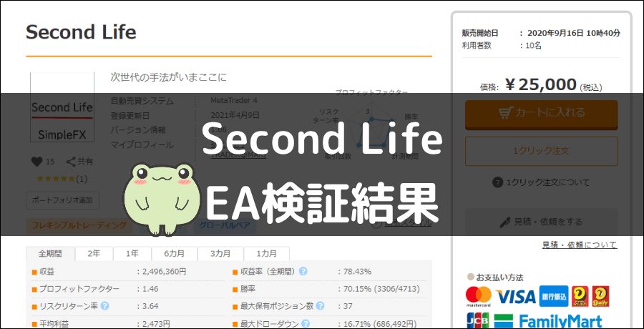Click the 勝率 value 70.15% (3306/4713)
Screen dimensions: 644x329
point(381,289)
